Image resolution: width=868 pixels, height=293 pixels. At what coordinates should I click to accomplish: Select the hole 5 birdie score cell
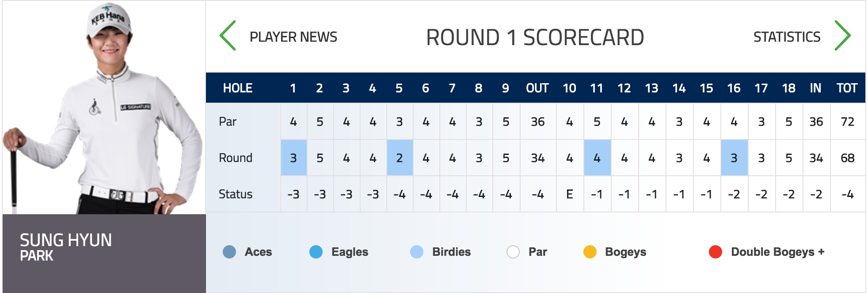click(x=400, y=158)
